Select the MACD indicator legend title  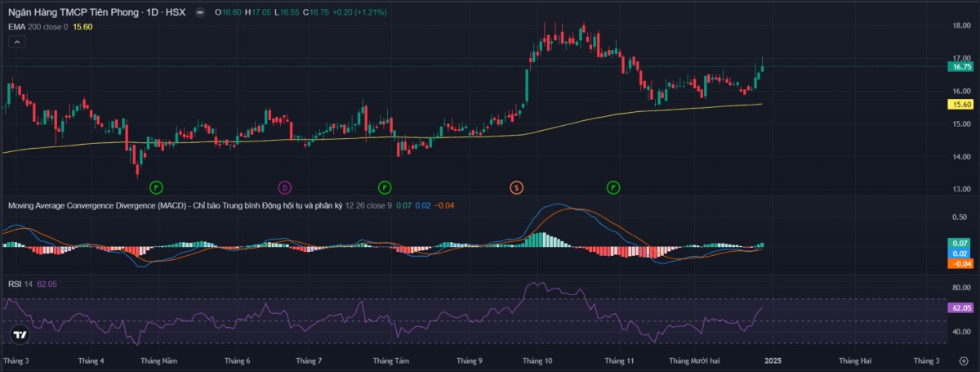[x=175, y=204]
